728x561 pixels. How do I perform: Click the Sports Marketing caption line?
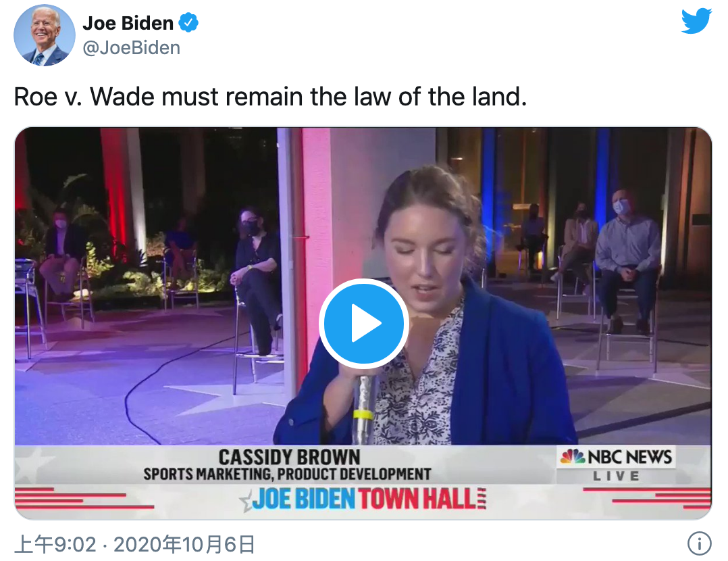[x=288, y=474]
